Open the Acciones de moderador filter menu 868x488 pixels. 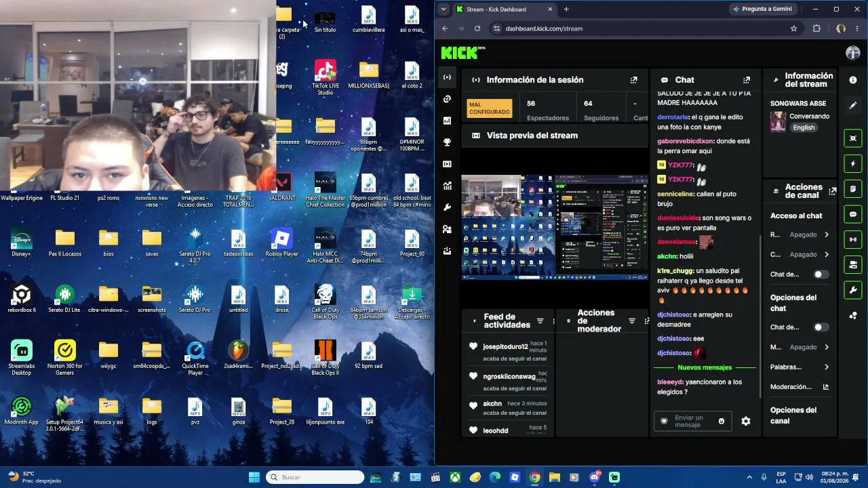tap(632, 321)
